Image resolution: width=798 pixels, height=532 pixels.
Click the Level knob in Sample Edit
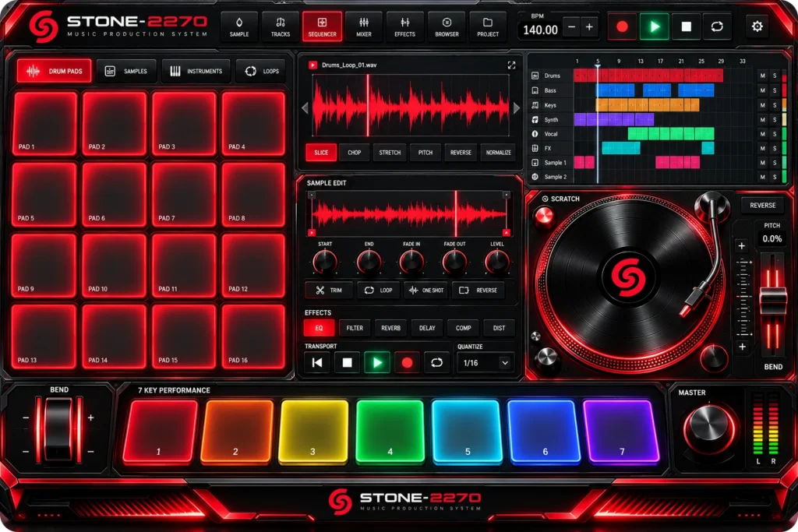click(496, 262)
